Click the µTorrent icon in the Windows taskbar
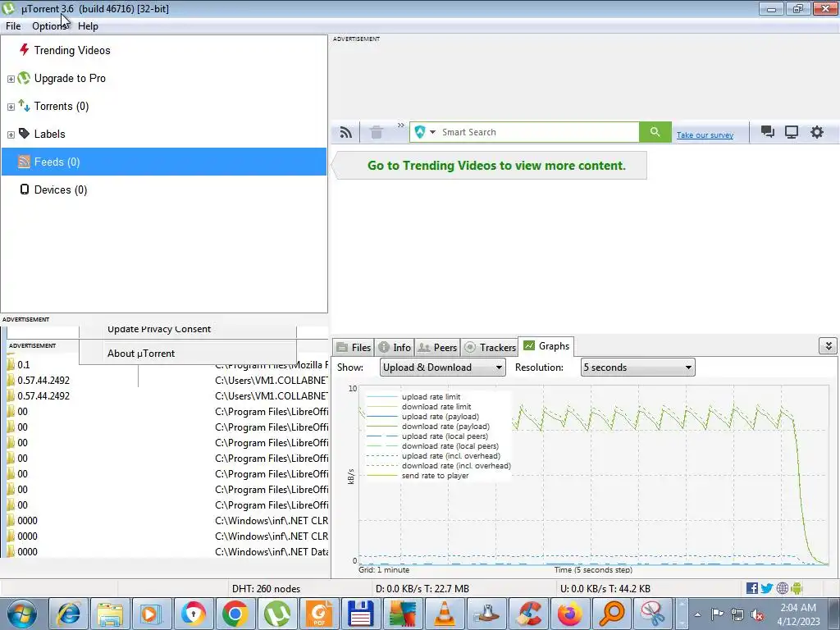 point(277,614)
